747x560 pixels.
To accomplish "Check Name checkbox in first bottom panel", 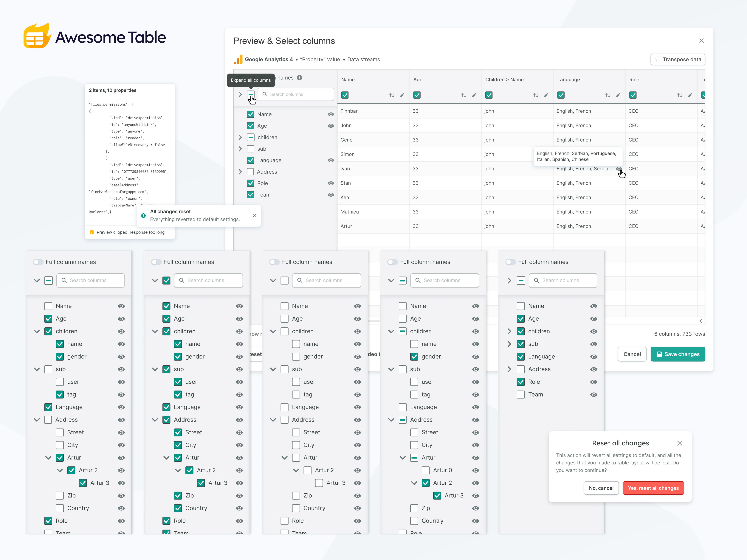I will pyautogui.click(x=48, y=306).
